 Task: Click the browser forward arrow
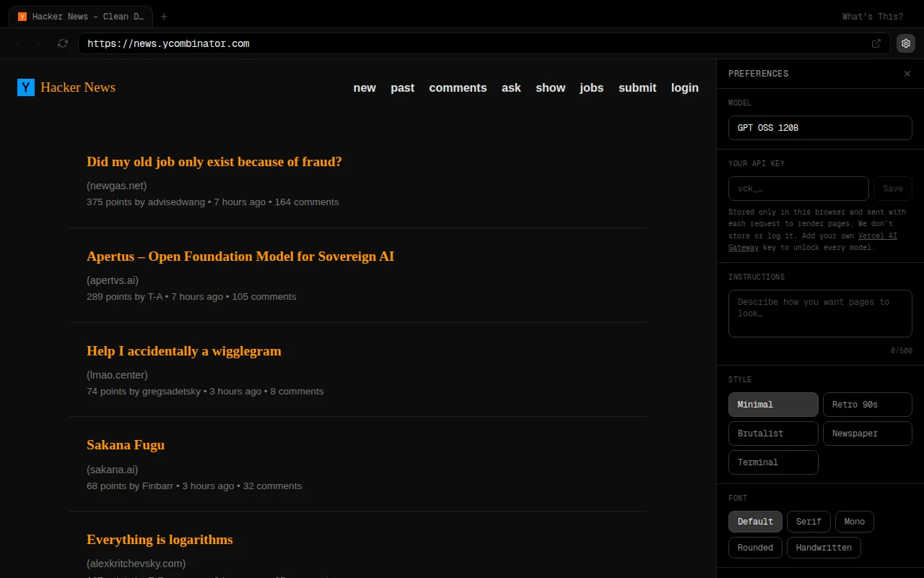(x=39, y=43)
